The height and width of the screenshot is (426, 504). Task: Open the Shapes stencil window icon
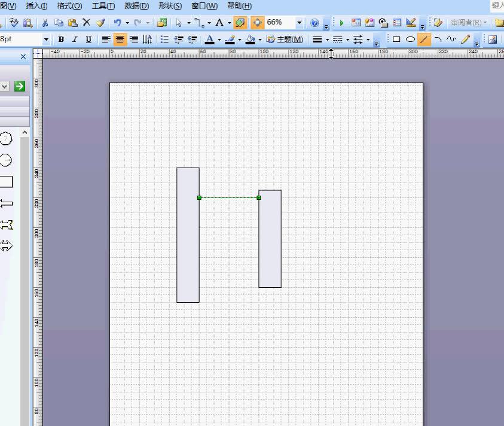161,23
